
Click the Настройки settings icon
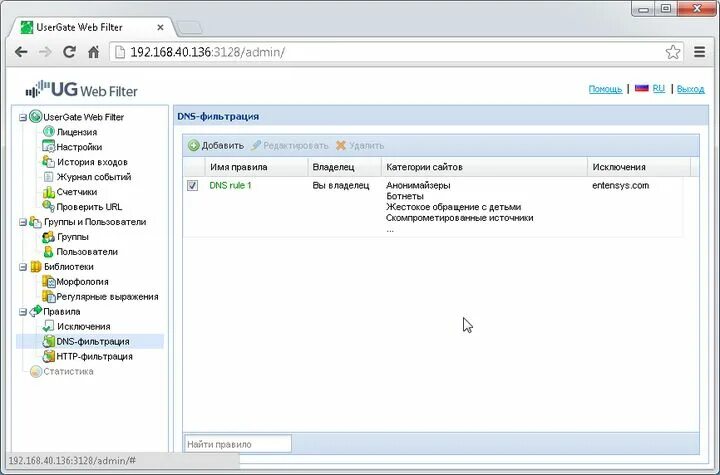[x=49, y=147]
